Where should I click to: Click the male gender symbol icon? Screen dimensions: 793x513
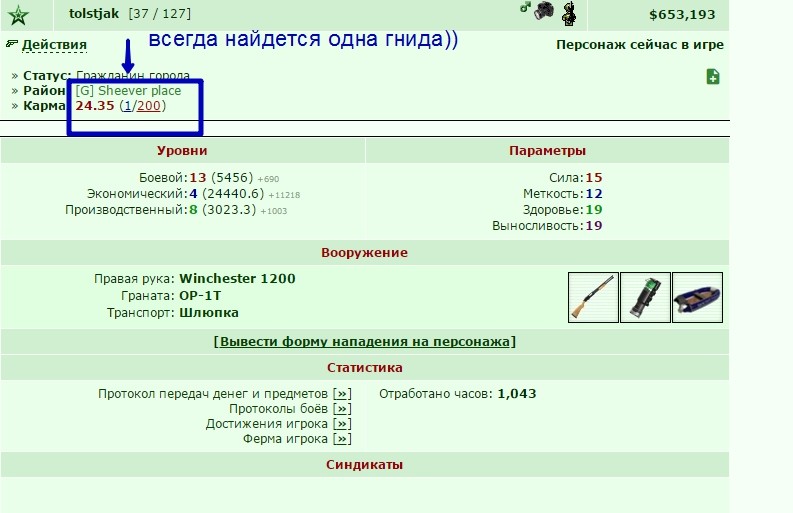[x=525, y=7]
